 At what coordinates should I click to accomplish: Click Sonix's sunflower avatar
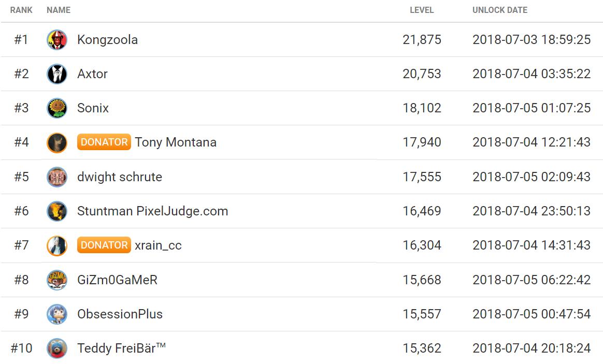(x=57, y=108)
